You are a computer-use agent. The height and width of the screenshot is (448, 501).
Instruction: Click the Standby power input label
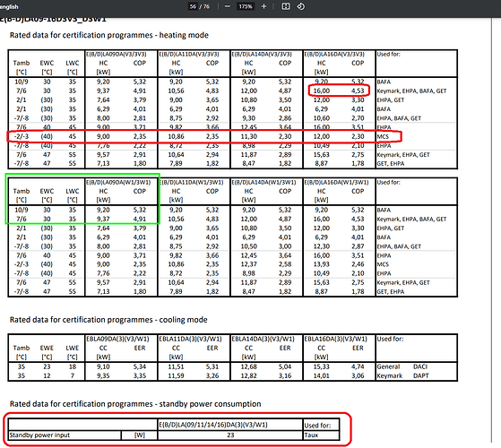tap(39, 435)
